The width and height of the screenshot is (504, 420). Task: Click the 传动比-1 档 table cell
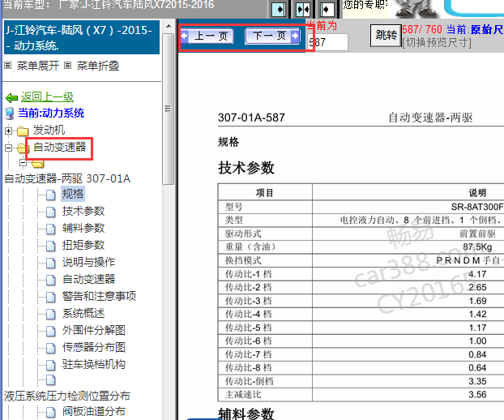coord(248,274)
